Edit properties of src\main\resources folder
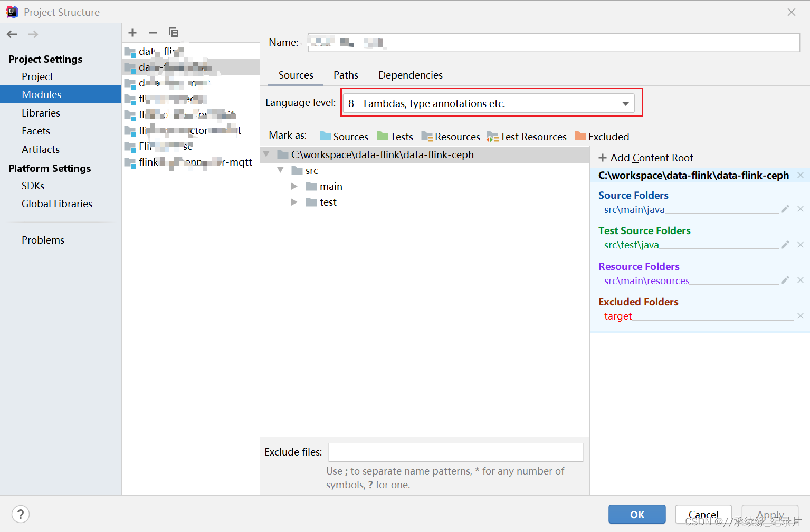The width and height of the screenshot is (810, 532). pos(785,280)
